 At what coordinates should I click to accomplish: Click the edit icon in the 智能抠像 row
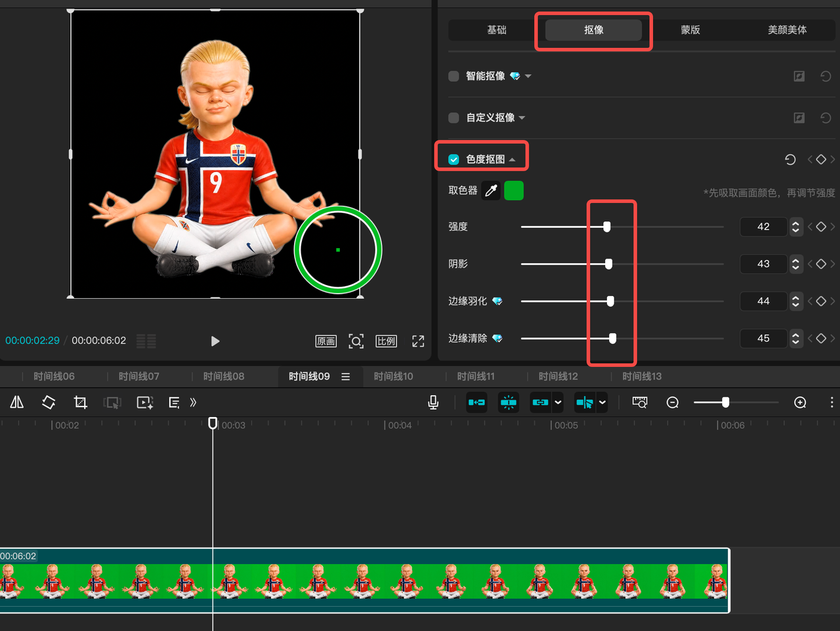799,76
